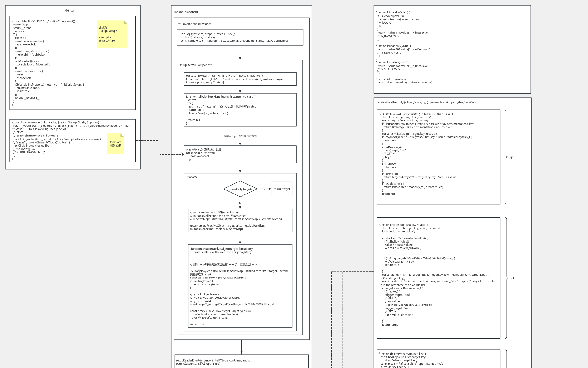Click the createReactiveObject function box
588x368 pixels.
pos(240,286)
